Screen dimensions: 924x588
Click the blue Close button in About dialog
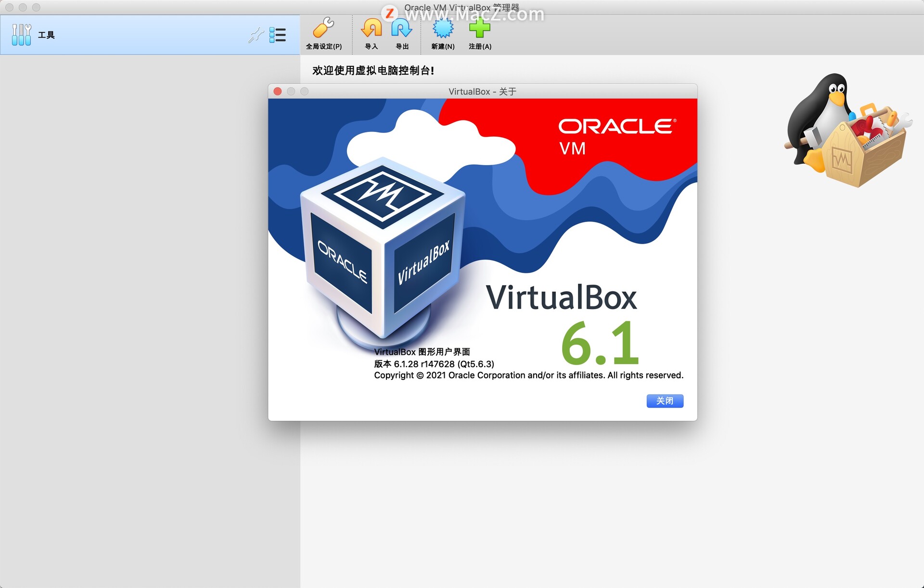[x=665, y=401]
